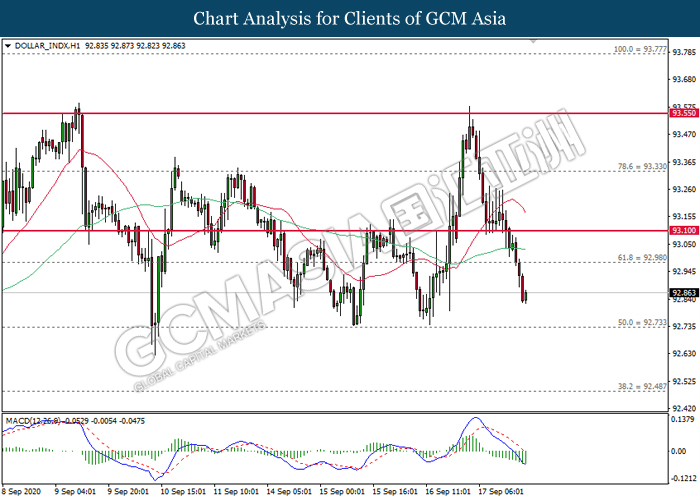Click the 10 Sep 15:01 time label
This screenshot has width=700, height=500.
click(x=183, y=492)
